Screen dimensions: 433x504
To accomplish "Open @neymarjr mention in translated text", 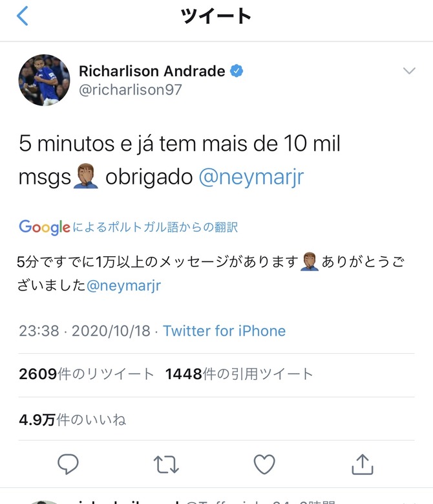I will click(123, 285).
